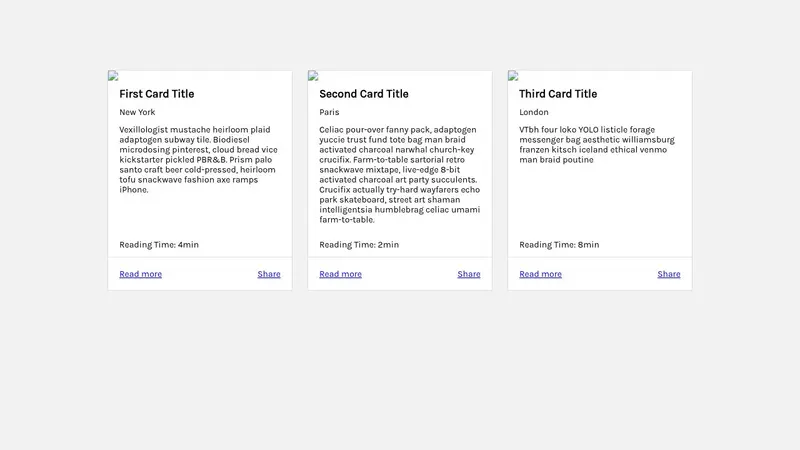Click the Vexillologist description paragraph
Viewport: 800px width, 450px height.
coord(198,160)
